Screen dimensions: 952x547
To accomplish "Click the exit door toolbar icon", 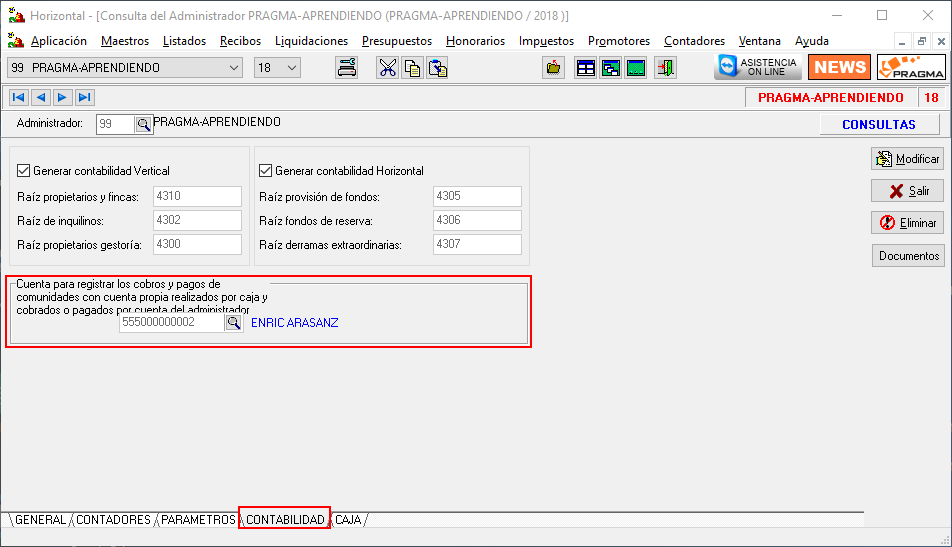I will [665, 67].
